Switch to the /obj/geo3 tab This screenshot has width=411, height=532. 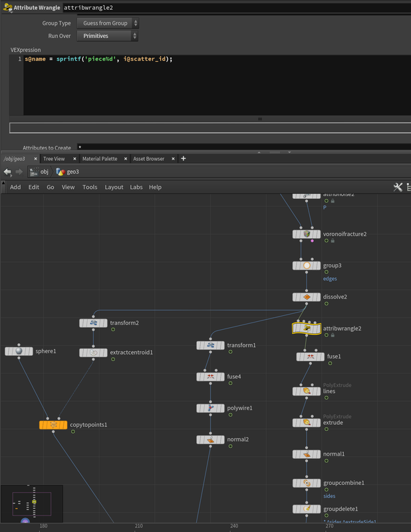(14, 159)
